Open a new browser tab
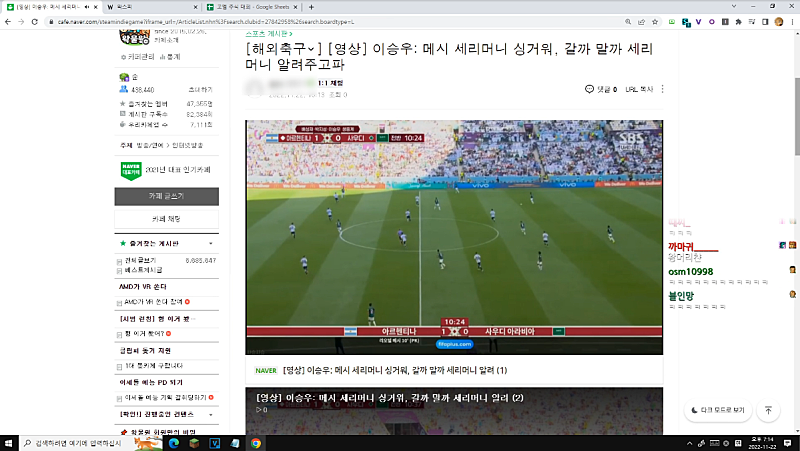800x451 pixels. [311, 7]
